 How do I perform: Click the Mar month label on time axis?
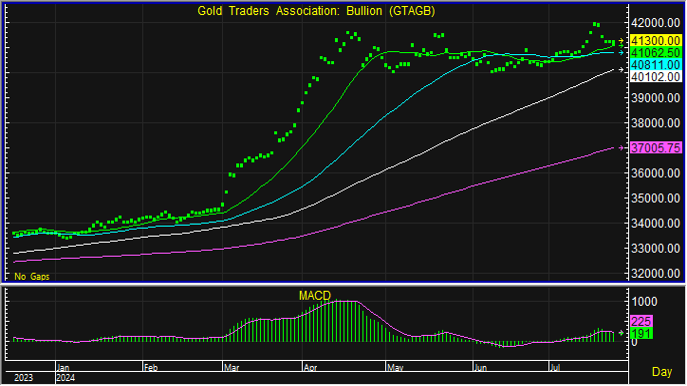[231, 368]
